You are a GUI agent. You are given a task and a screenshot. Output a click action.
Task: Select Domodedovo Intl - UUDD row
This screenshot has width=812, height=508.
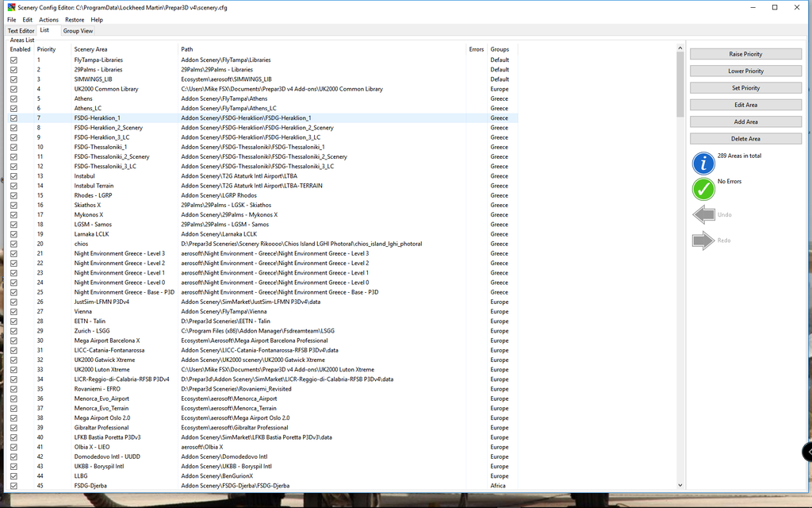[x=262, y=456]
